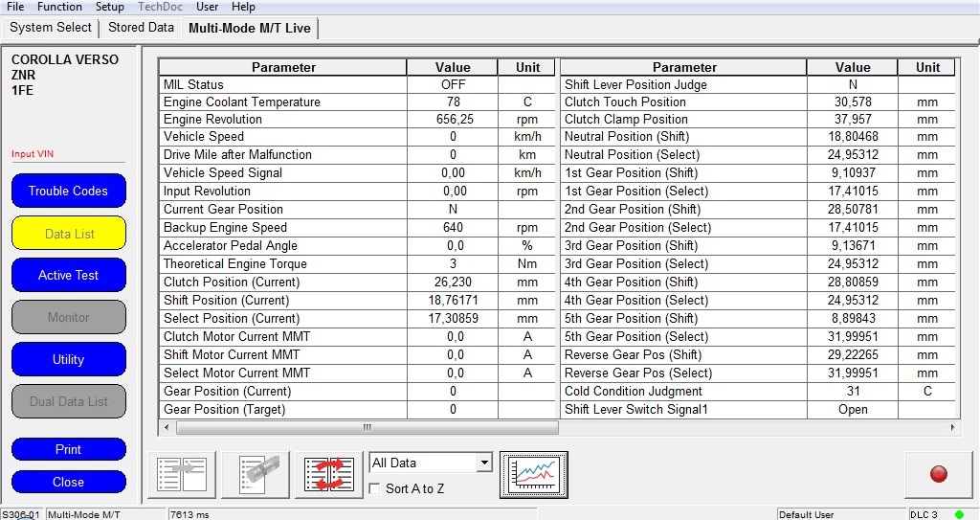Click the dual list compare icon

coord(182,475)
